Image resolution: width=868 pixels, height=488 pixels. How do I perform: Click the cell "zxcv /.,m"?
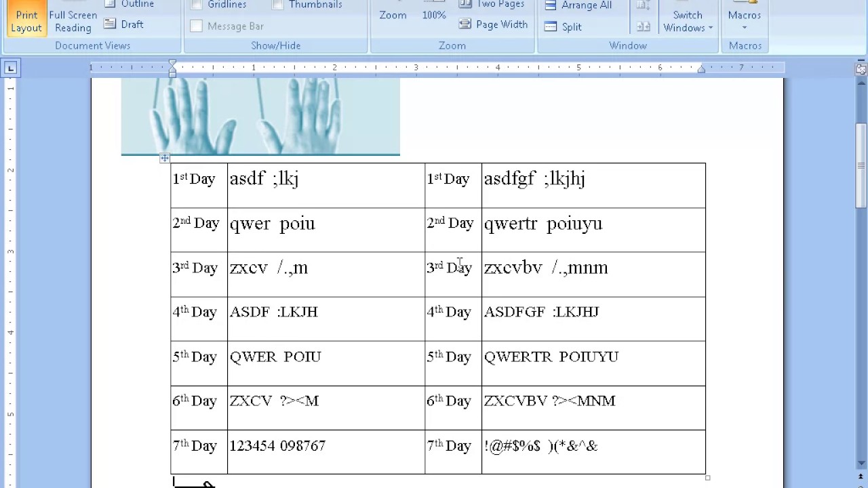[x=326, y=274]
